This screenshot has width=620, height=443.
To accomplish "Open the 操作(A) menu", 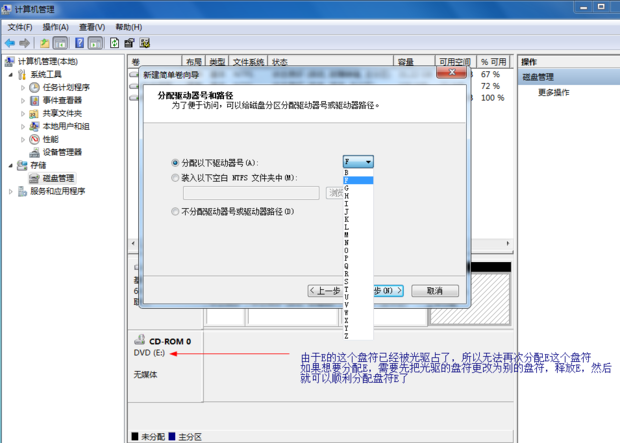I will (55, 27).
